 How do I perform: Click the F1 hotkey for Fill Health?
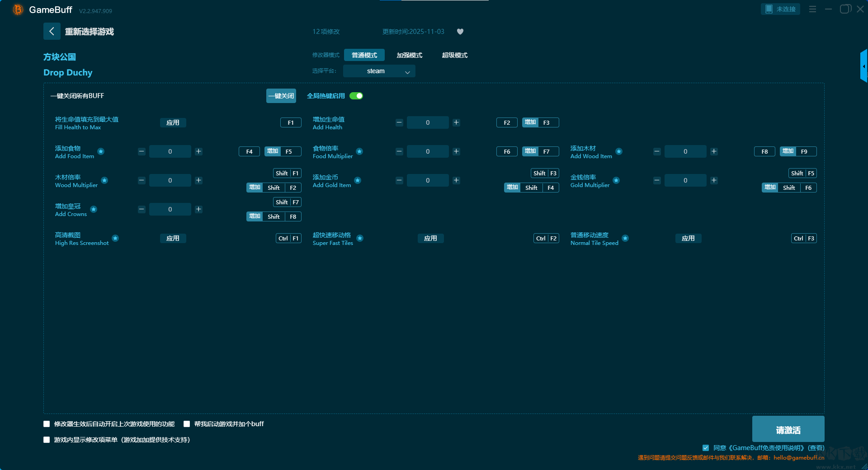click(291, 122)
